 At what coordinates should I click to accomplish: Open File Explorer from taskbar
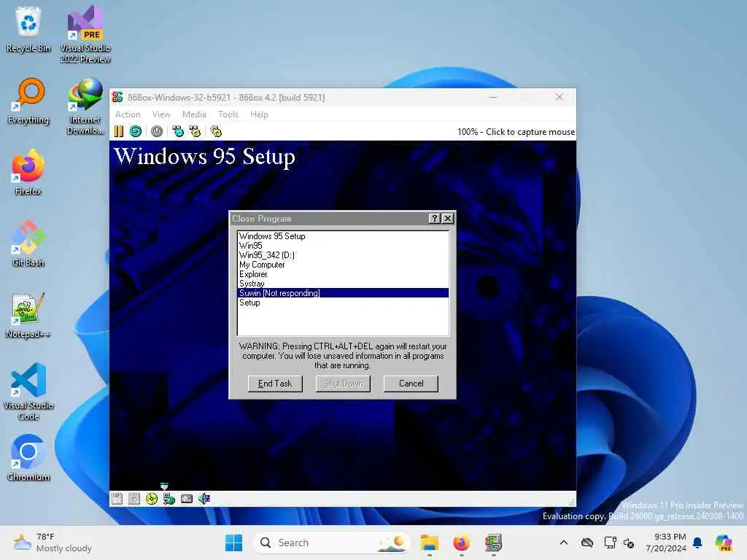(x=429, y=542)
